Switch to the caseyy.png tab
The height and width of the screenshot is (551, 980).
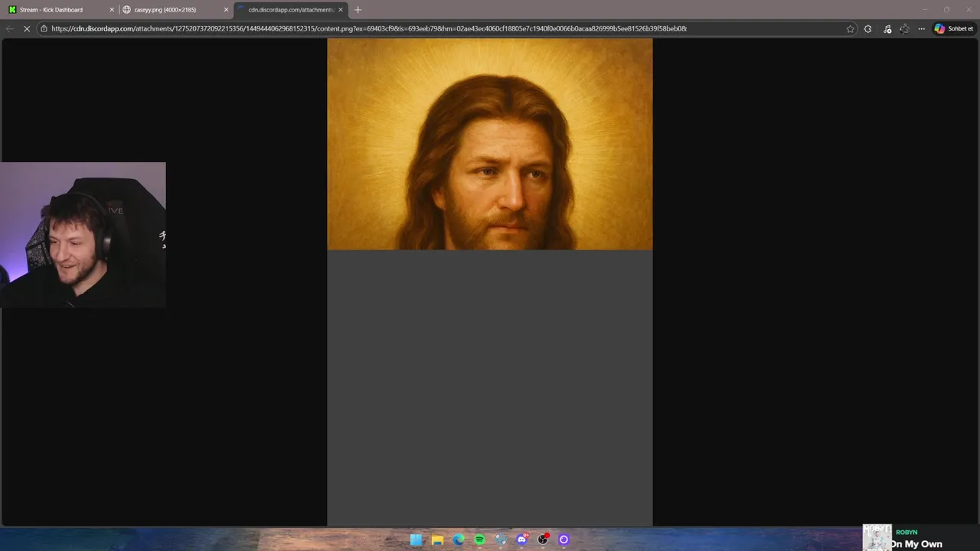[x=175, y=10]
